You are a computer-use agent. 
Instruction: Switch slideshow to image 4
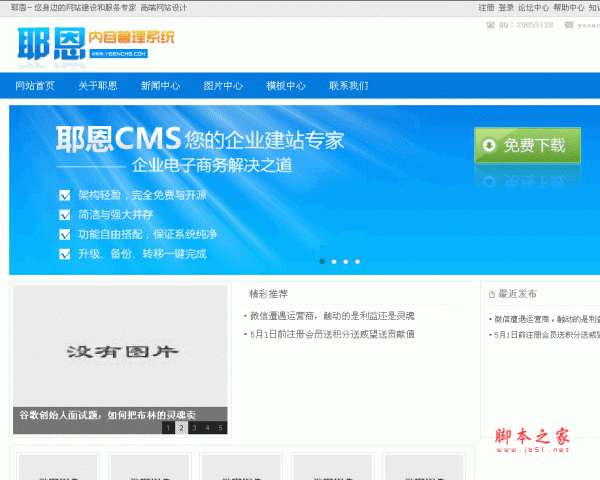tap(207, 428)
